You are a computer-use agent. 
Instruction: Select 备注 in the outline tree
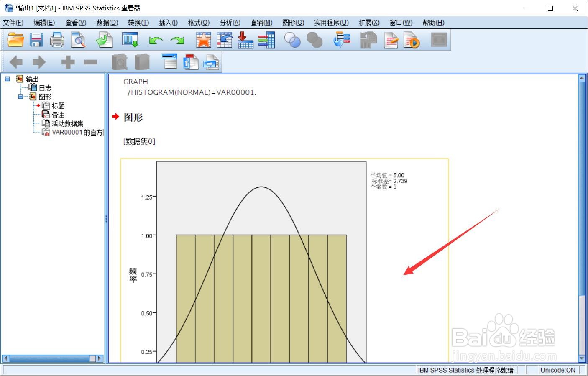(x=58, y=115)
